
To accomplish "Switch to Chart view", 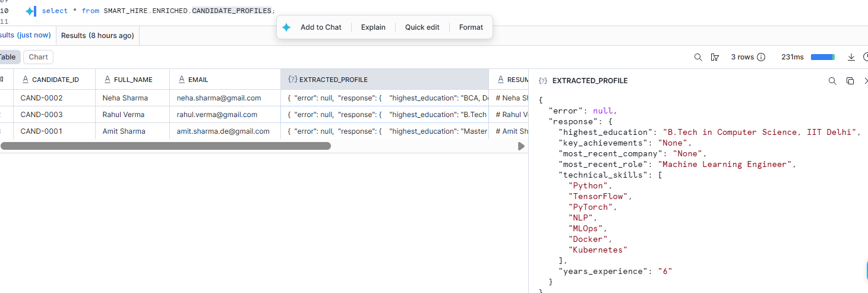I will coord(38,57).
